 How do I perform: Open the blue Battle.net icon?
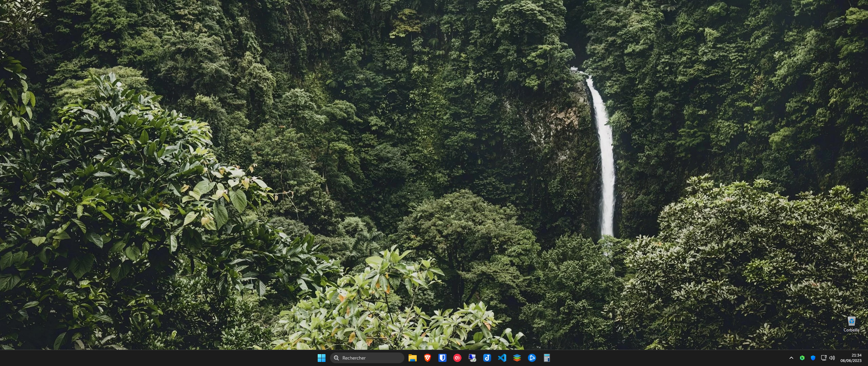[532, 358]
